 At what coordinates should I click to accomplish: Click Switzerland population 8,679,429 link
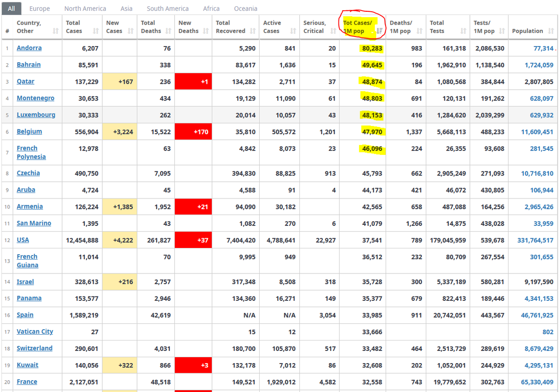click(539, 349)
